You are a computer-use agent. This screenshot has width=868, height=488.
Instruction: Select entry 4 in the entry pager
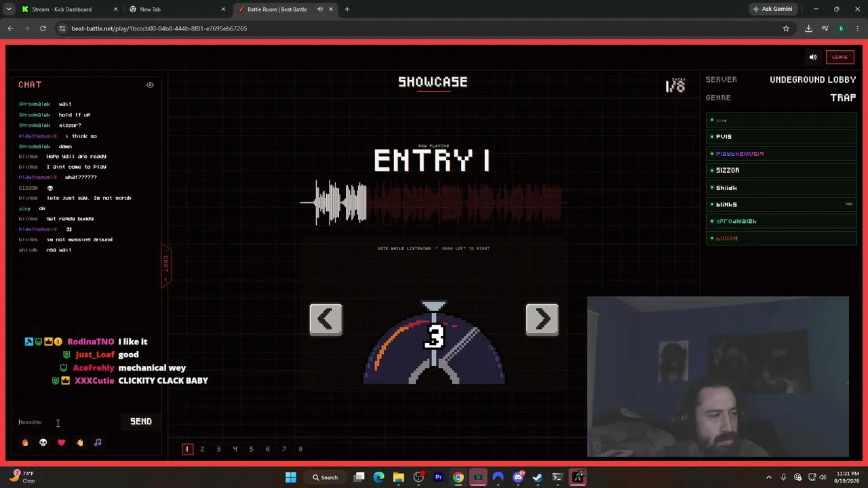coord(235,449)
